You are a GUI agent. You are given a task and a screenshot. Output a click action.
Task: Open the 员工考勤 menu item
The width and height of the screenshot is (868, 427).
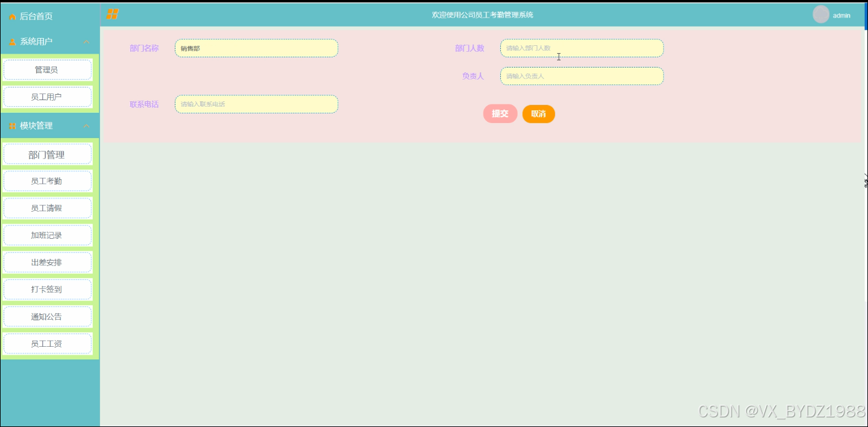pyautogui.click(x=47, y=181)
